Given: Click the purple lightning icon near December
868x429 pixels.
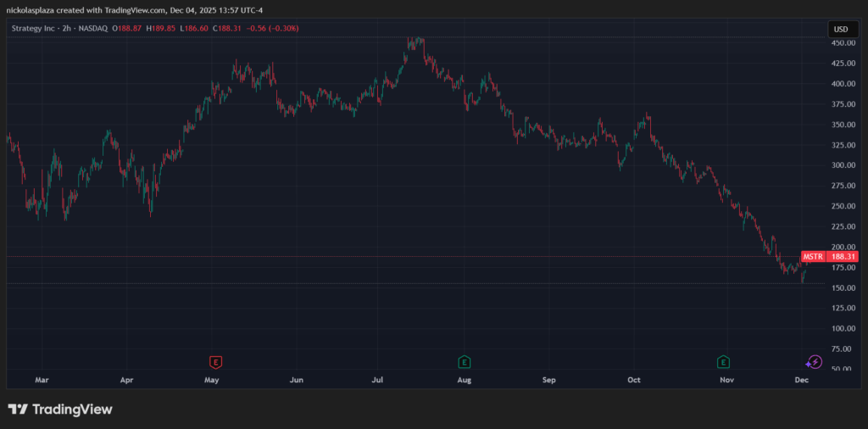Looking at the screenshot, I should (815, 362).
